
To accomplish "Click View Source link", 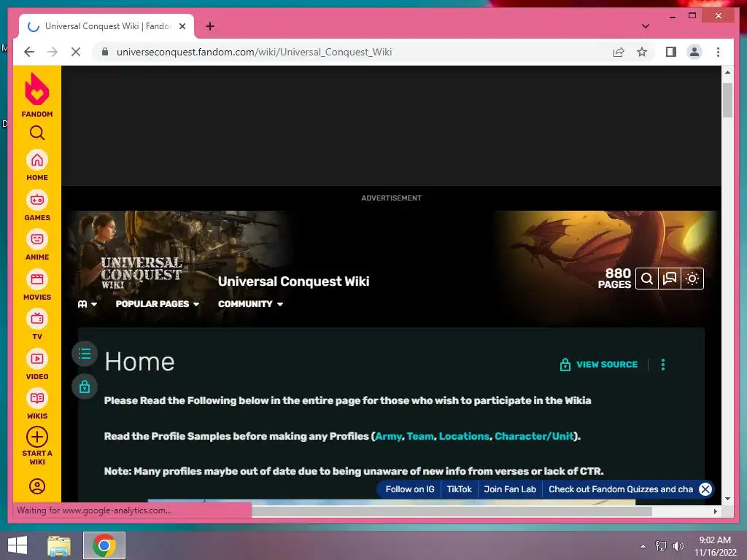I will tap(599, 365).
